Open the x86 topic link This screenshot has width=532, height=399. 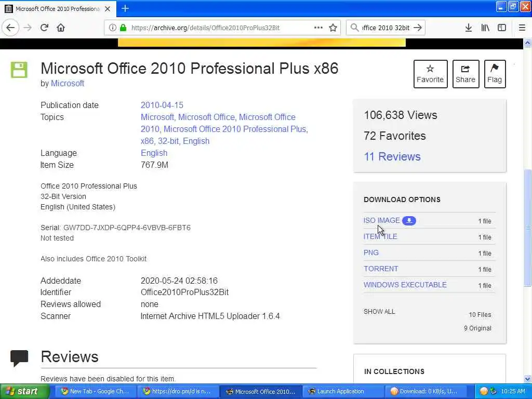[x=147, y=141]
